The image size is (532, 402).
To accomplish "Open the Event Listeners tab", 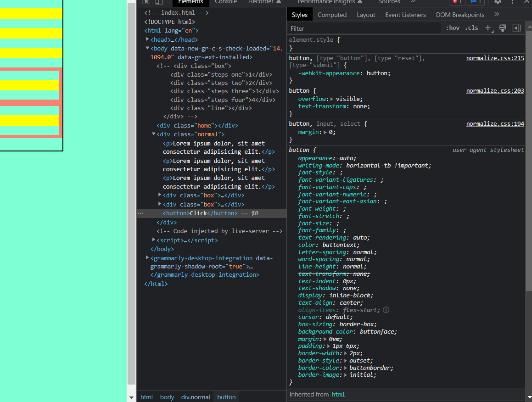I will [x=405, y=15].
